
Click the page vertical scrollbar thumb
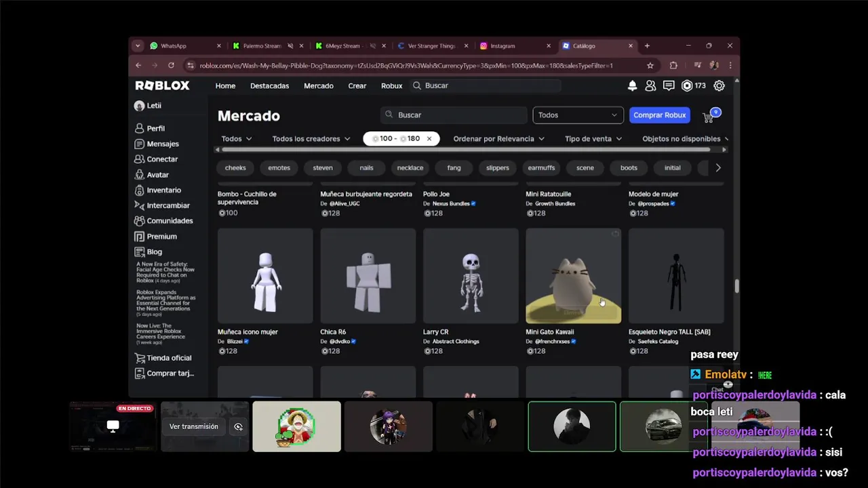(x=736, y=285)
